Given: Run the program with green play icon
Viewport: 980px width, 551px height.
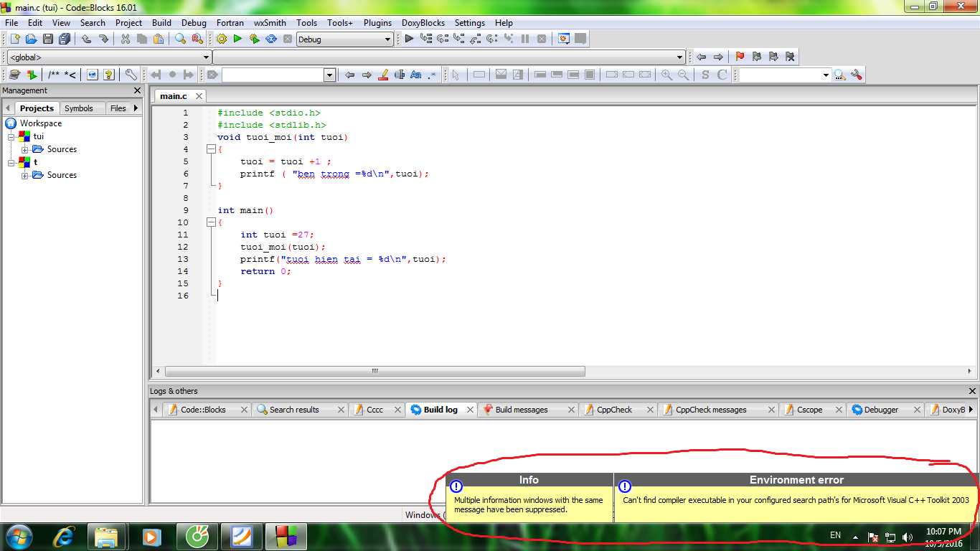Looking at the screenshot, I should [237, 39].
